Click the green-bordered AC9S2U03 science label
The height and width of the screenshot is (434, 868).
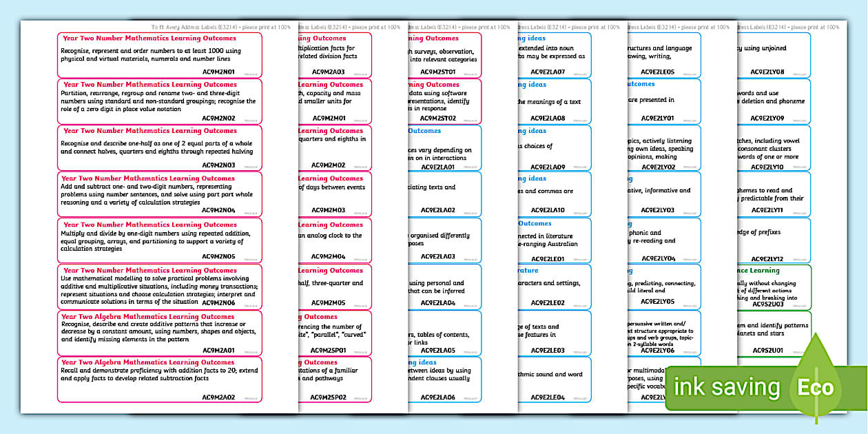pos(768,286)
